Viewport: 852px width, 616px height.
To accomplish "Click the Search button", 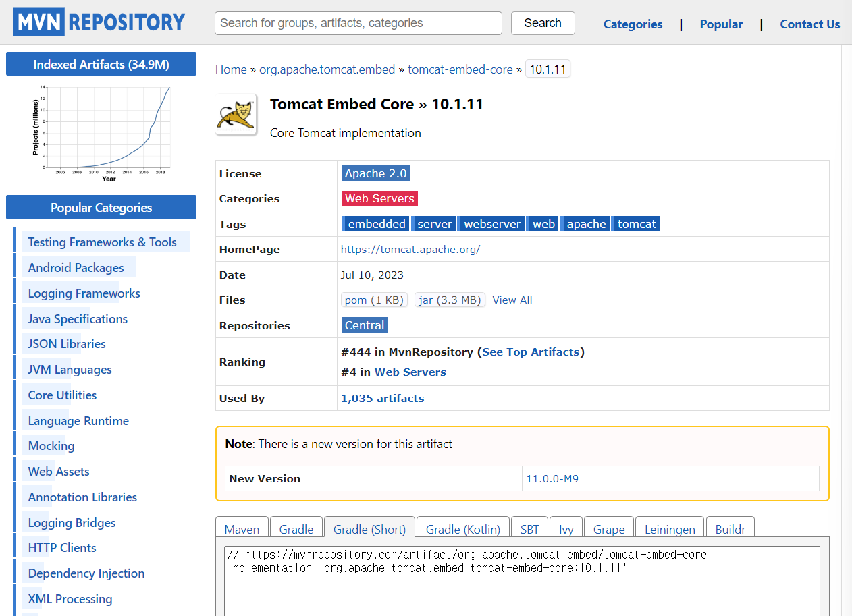I will [x=543, y=23].
